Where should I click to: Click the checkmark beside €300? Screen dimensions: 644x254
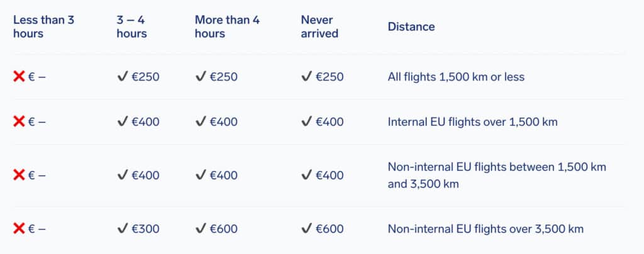coord(123,229)
